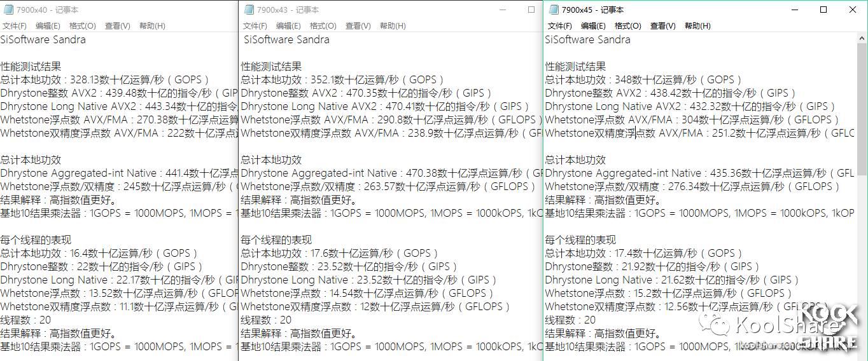This screenshot has height=361, width=868.
Task: Click Notepad icon of 7900x45 window
Action: [554, 10]
